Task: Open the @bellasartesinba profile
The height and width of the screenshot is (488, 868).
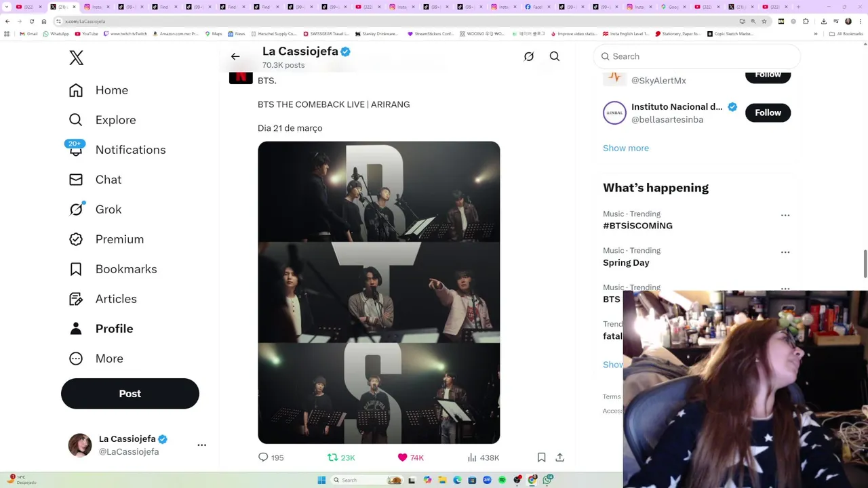Action: tap(667, 120)
